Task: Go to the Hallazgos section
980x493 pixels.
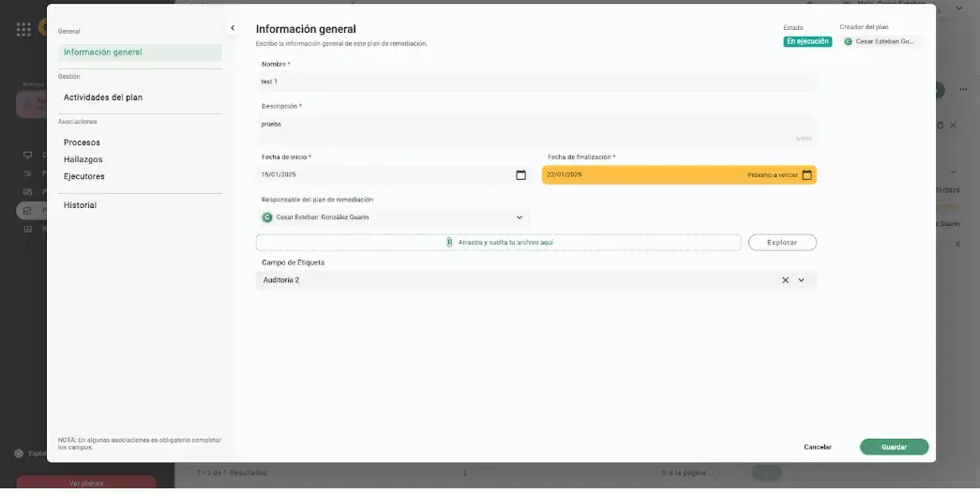Action: click(83, 159)
